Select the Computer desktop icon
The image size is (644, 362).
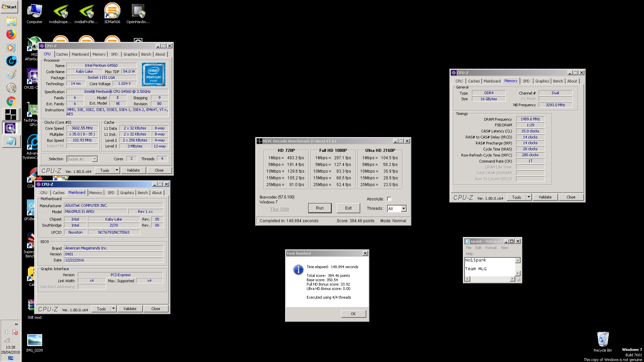35,14
